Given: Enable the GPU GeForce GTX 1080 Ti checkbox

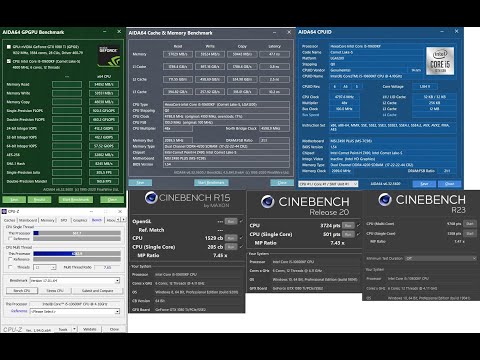Looking at the screenshot, I should (9, 47).
